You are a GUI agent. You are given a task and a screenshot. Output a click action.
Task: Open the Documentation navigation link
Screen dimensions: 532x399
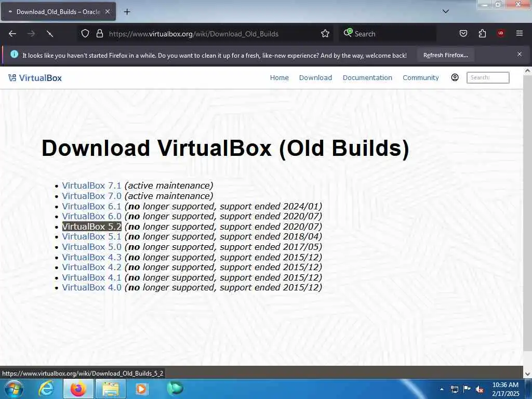367,78
